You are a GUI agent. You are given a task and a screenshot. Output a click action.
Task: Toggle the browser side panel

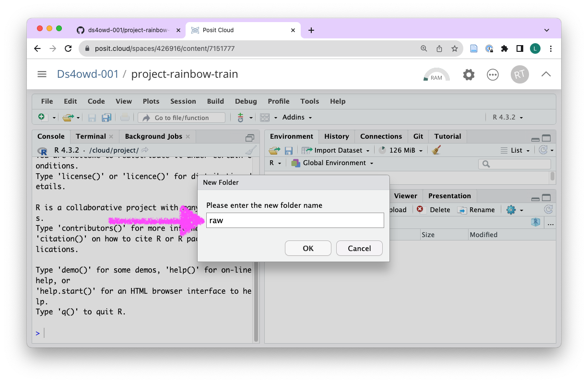pyautogui.click(x=519, y=48)
